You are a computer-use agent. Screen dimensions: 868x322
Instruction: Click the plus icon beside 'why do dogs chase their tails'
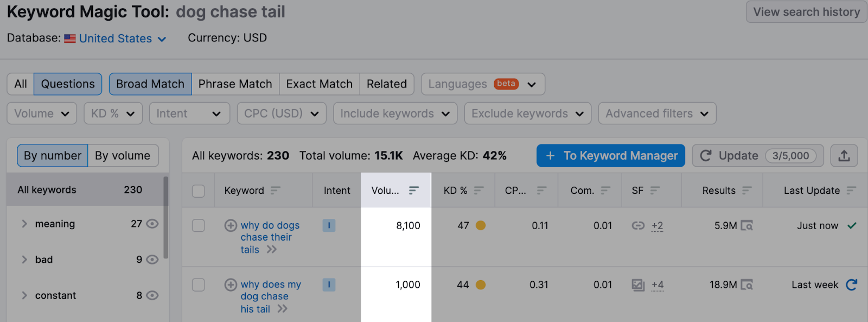[231, 225]
